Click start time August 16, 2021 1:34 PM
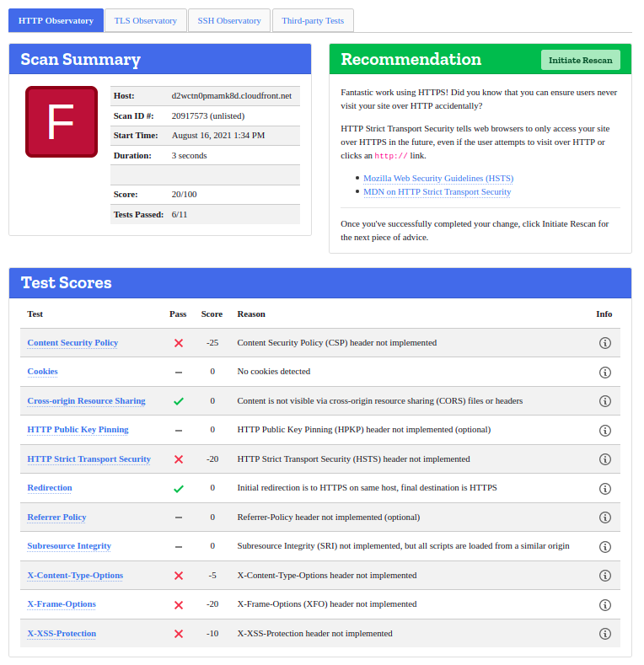Image resolution: width=644 pixels, height=665 pixels. [x=218, y=136]
